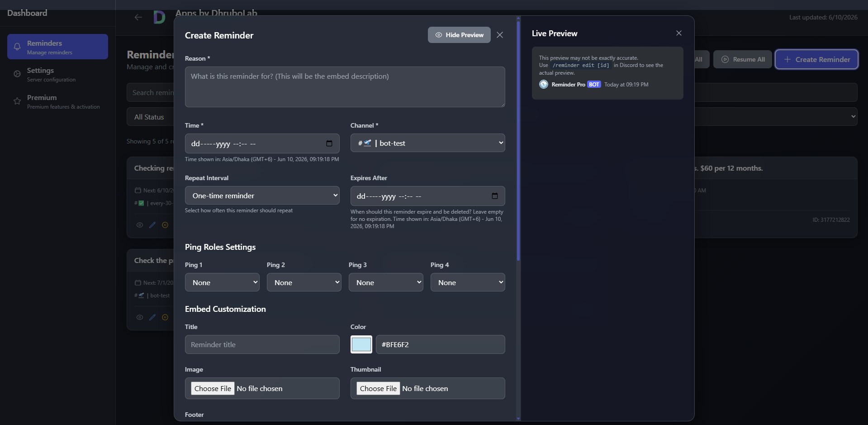The image size is (868, 425).
Task: Pause the 'Checking' reminder
Action: click(x=165, y=225)
